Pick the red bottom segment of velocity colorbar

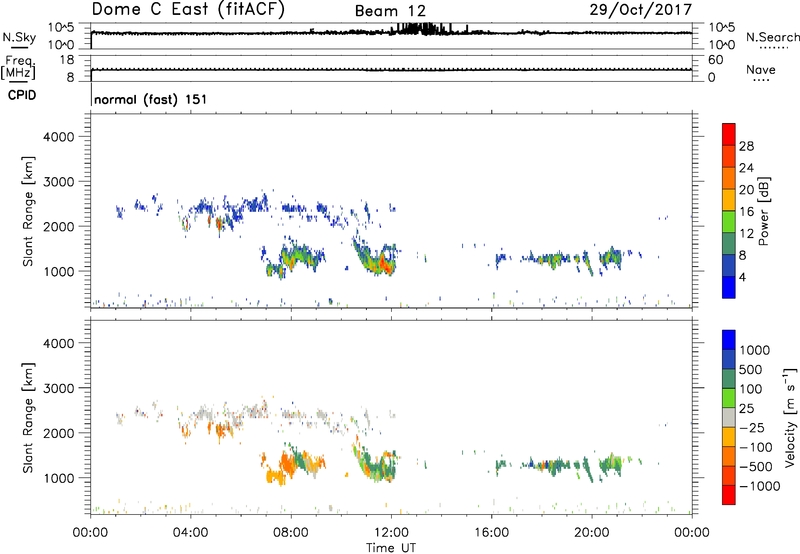(729, 495)
